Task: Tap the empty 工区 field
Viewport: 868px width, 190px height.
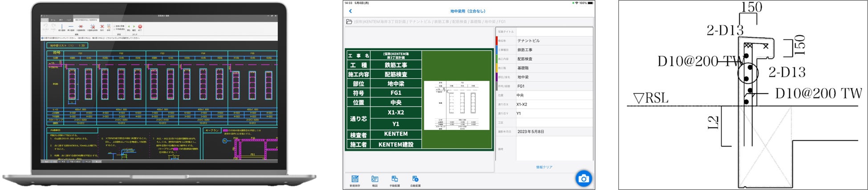Action: point(554,122)
